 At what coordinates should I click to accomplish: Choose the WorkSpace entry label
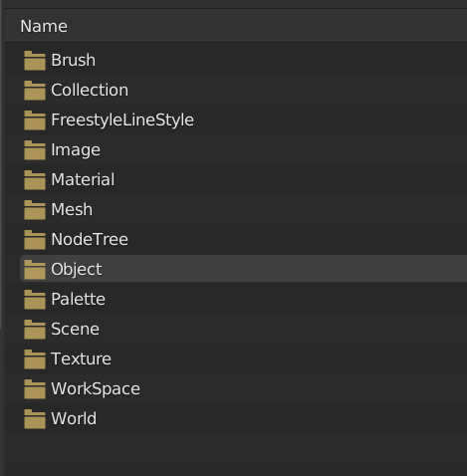(x=96, y=388)
